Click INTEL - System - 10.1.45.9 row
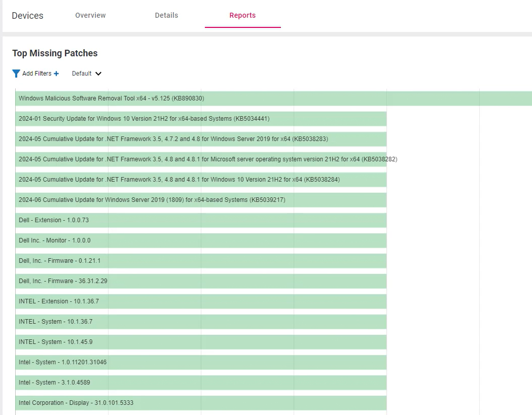Viewport: 532px width, 415px height. tap(201, 342)
